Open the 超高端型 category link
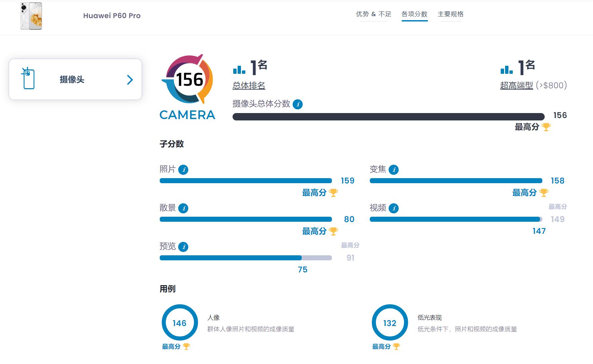Screen dimensions: 593x364 [x=516, y=86]
